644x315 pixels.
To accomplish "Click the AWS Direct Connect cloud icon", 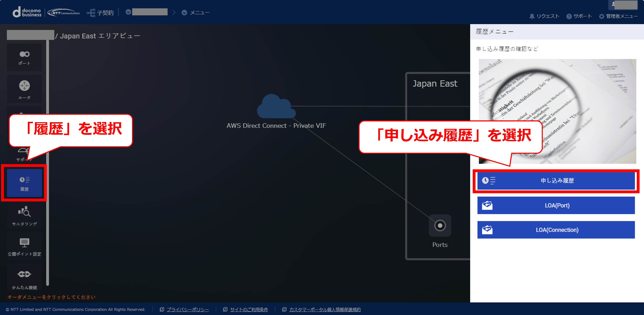I will [x=276, y=106].
